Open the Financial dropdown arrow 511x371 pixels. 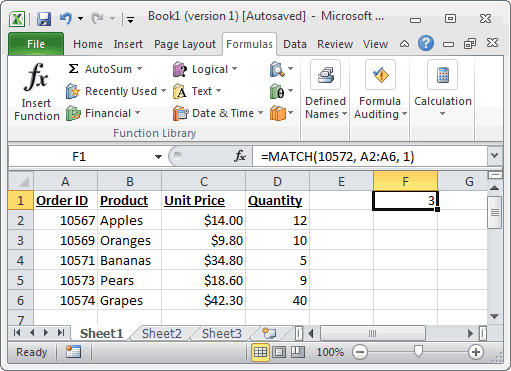pos(138,113)
